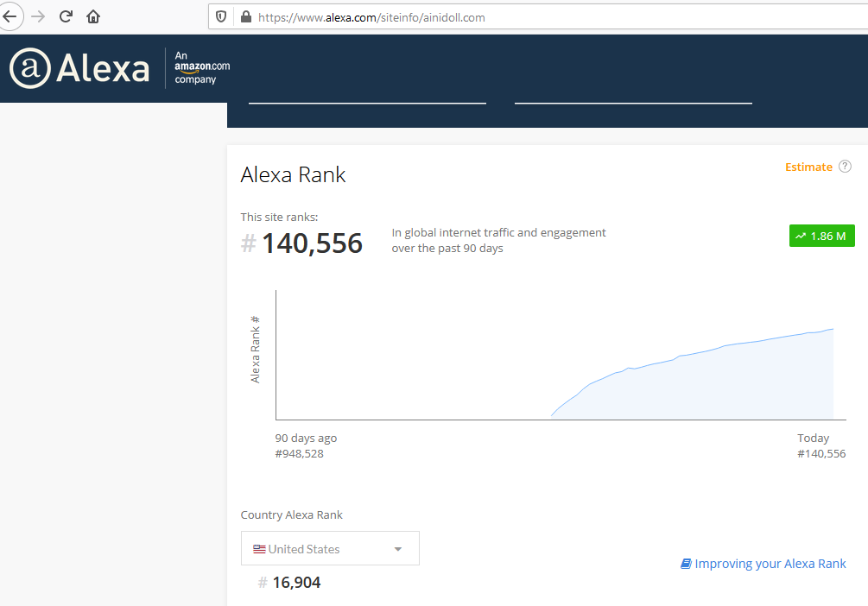Open the question mark help icon beside Estimate
The height and width of the screenshot is (606, 868).
(845, 167)
